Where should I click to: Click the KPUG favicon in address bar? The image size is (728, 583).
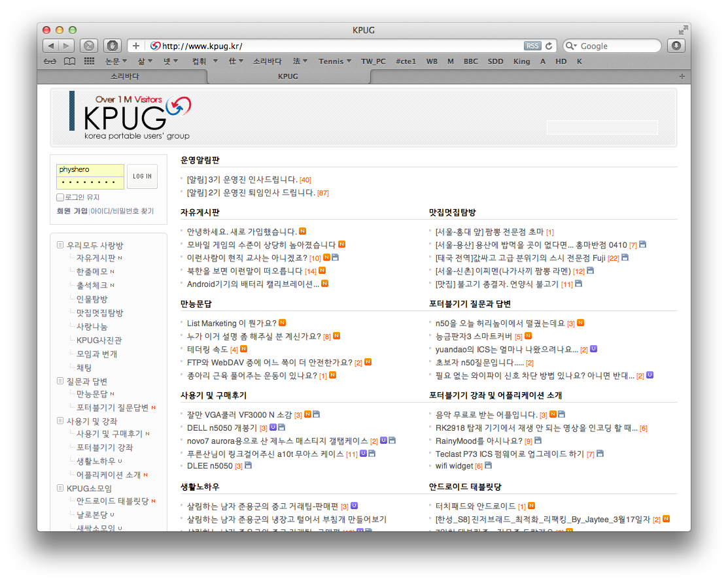(x=155, y=46)
